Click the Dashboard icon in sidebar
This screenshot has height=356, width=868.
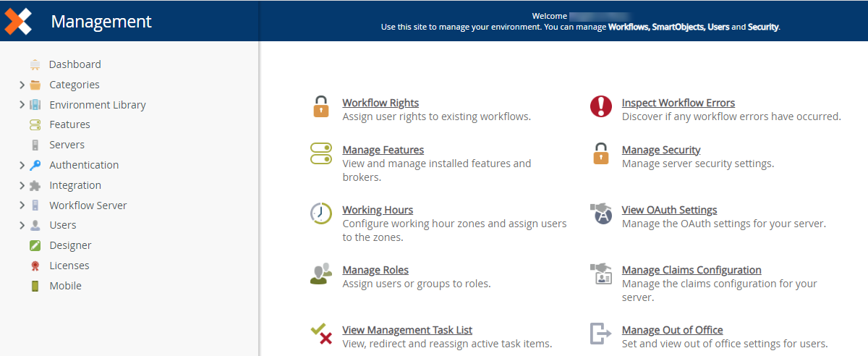click(35, 64)
